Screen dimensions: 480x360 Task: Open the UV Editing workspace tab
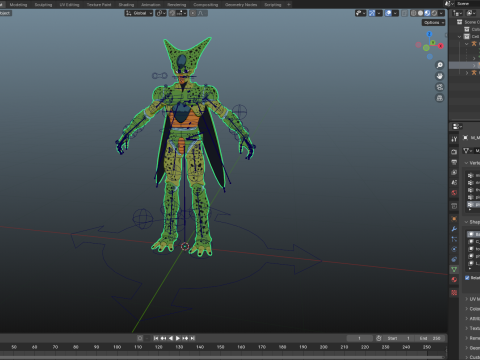pyautogui.click(x=69, y=5)
